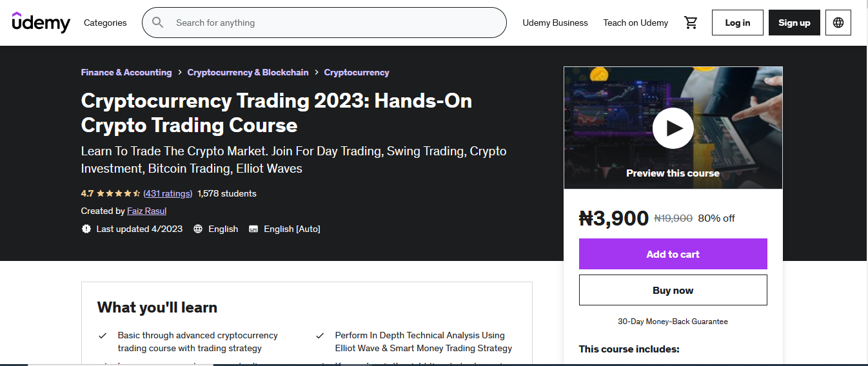Click Perform In Depth Technical Analysis item
The image size is (868, 366).
424,342
